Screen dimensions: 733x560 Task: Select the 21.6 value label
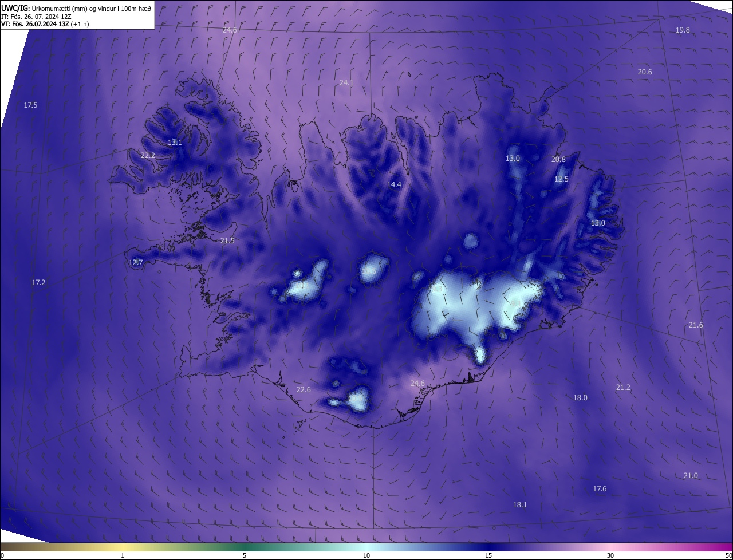click(x=696, y=325)
